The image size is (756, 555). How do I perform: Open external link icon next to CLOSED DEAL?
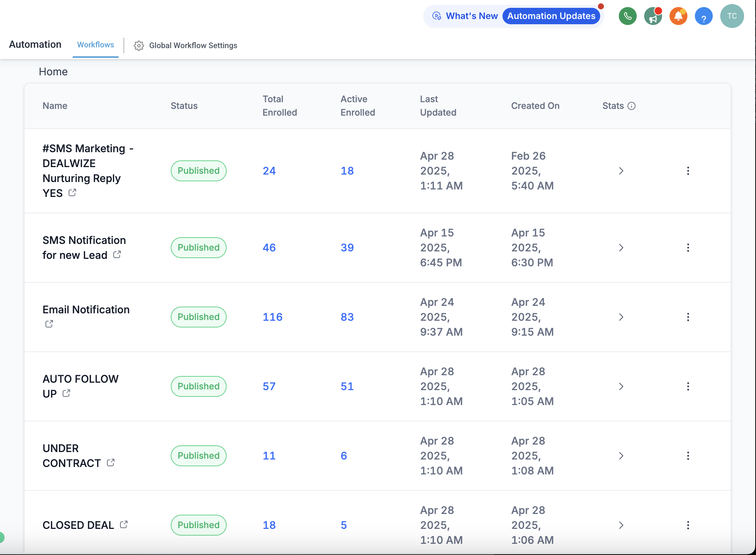(x=124, y=524)
